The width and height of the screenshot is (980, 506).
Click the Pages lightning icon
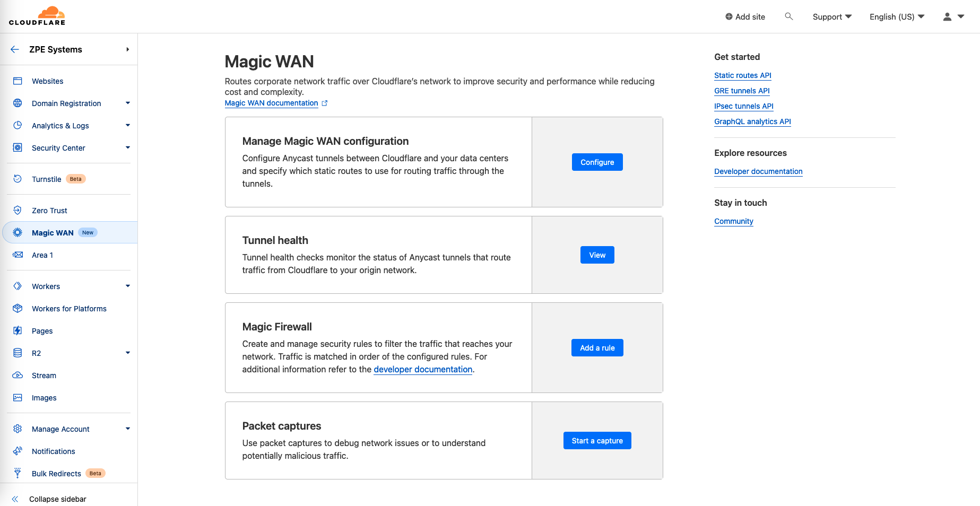pyautogui.click(x=18, y=331)
